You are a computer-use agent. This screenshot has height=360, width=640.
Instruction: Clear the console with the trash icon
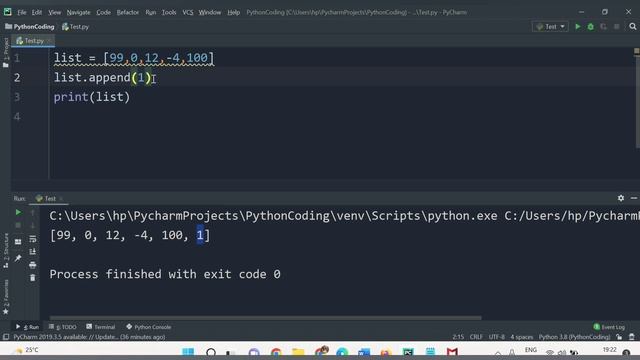[33, 278]
